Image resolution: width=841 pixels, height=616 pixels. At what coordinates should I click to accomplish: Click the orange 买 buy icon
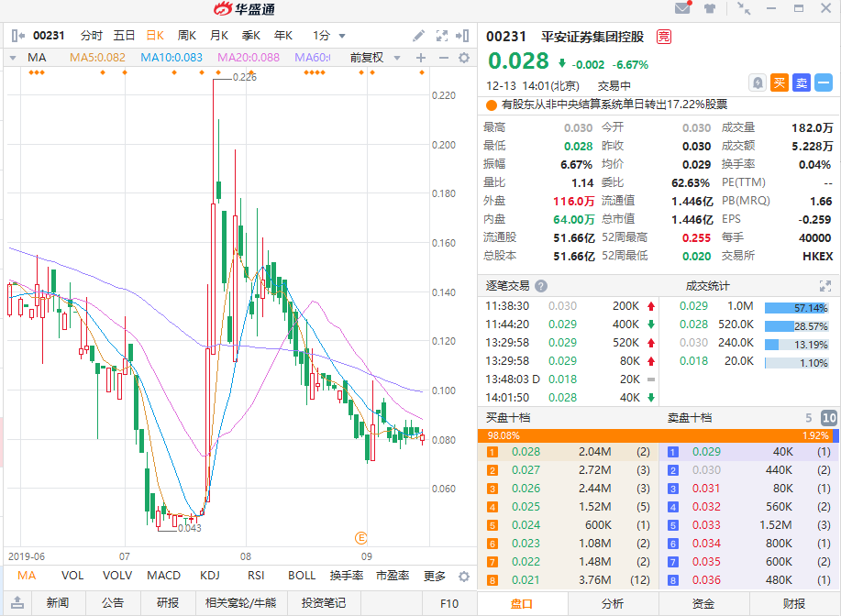[x=780, y=82]
